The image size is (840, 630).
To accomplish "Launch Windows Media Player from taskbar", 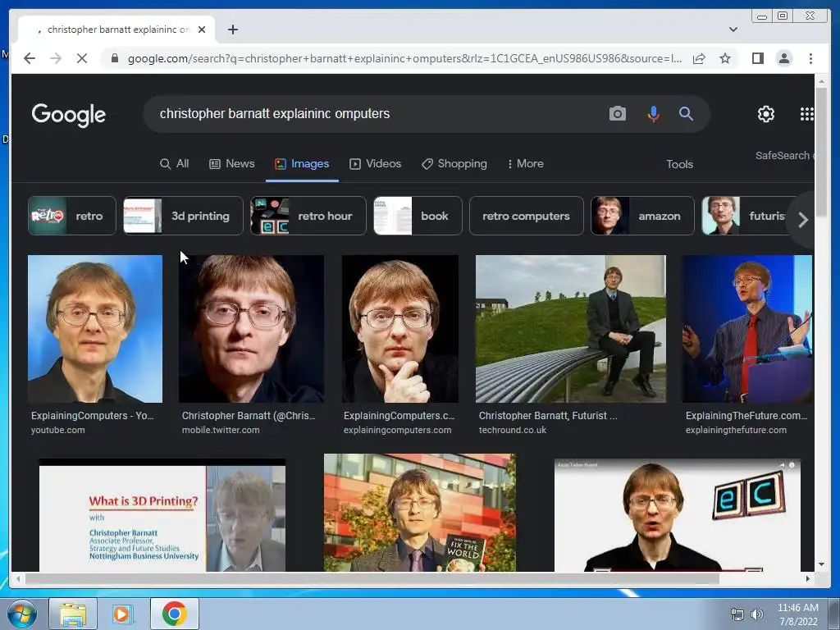I will point(121,614).
